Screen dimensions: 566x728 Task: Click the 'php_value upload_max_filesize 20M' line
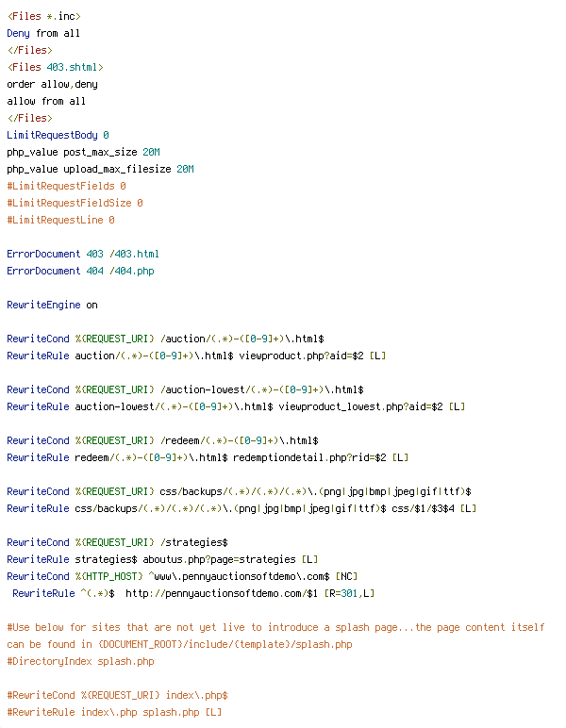[x=100, y=169]
